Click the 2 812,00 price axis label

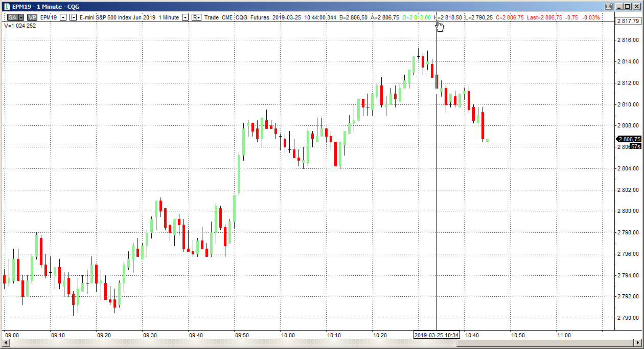[628, 83]
